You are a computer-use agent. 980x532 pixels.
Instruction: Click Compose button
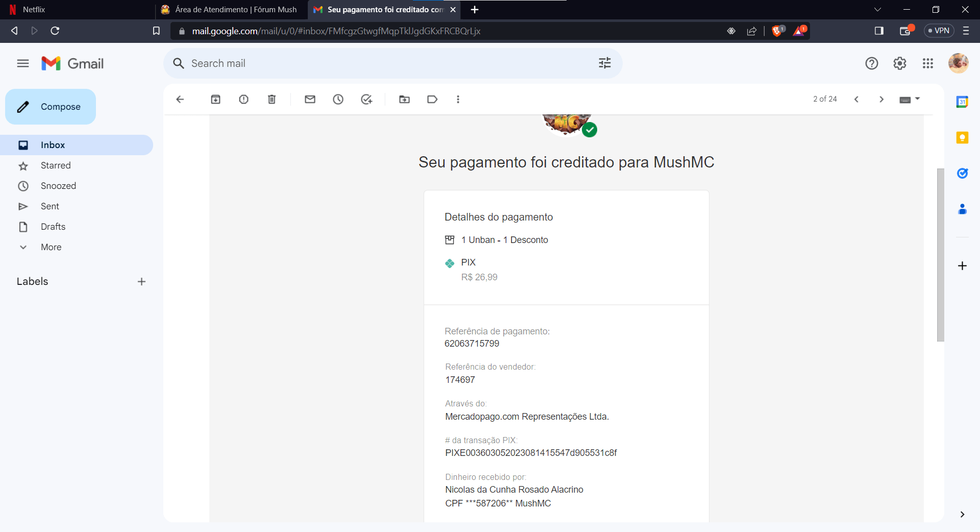pyautogui.click(x=51, y=107)
